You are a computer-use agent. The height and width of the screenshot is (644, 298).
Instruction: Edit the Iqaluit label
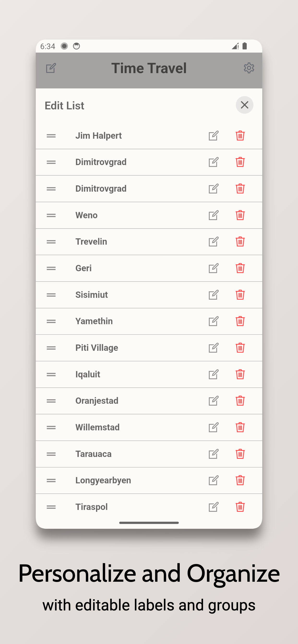coord(214,374)
